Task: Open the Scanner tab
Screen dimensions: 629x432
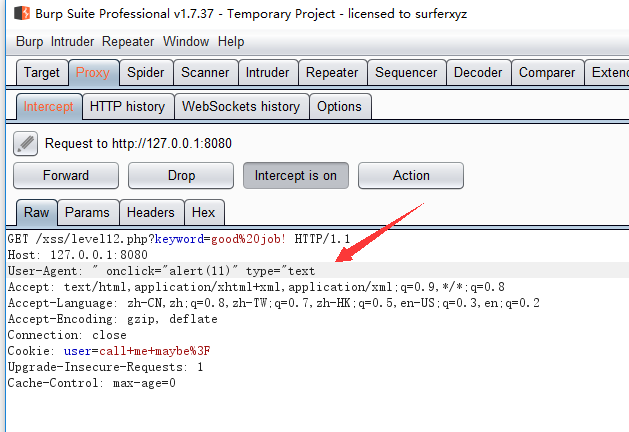Action: point(205,73)
